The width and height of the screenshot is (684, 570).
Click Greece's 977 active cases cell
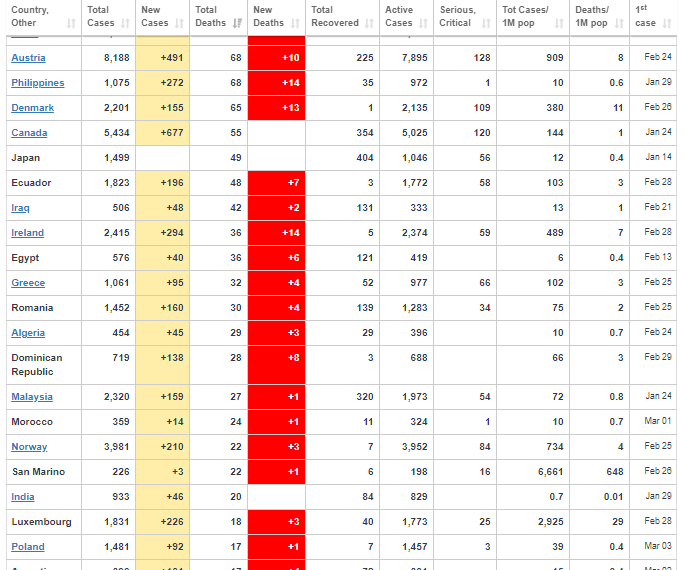(x=407, y=283)
